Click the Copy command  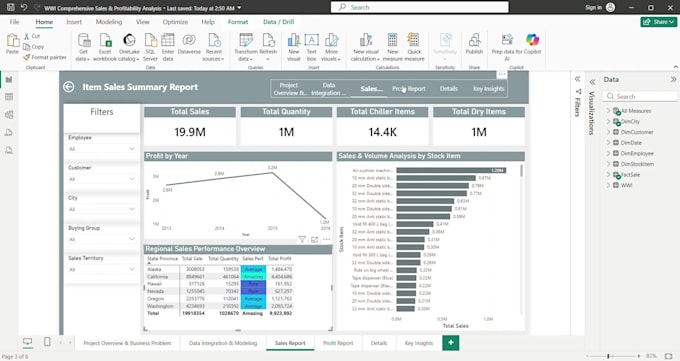[33, 46]
